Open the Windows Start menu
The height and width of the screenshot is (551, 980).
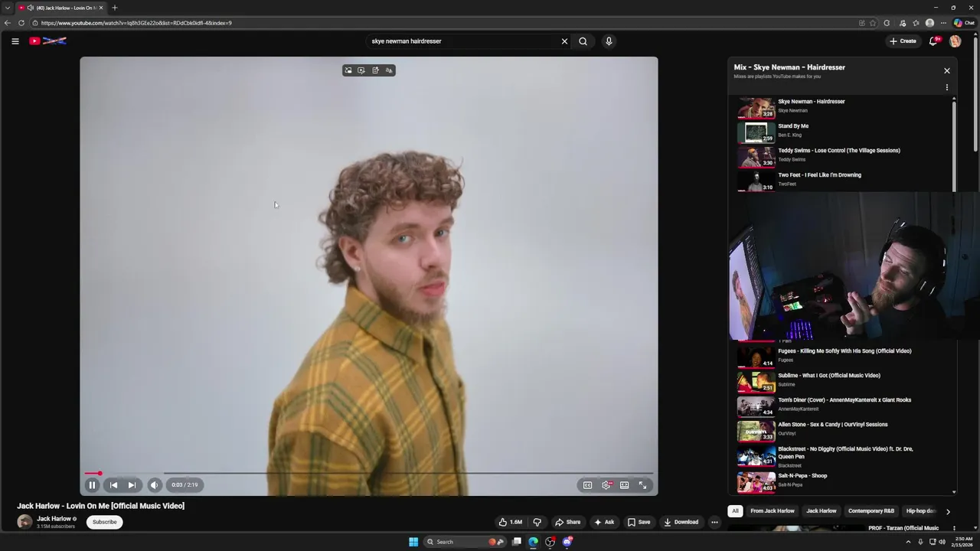[413, 542]
